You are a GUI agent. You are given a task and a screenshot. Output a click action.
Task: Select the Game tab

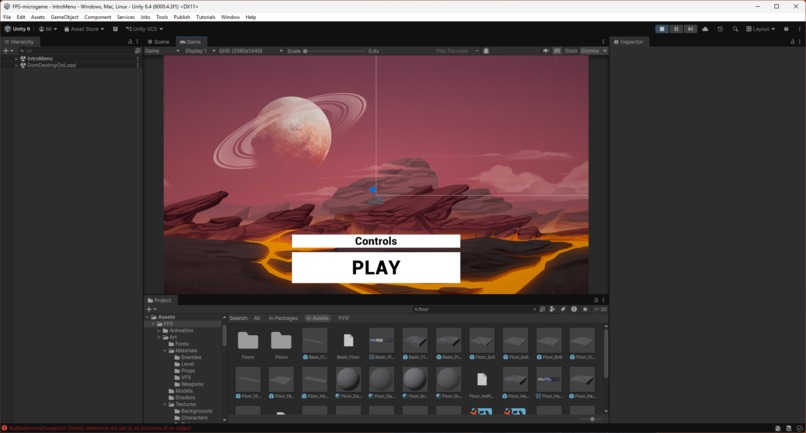(191, 42)
